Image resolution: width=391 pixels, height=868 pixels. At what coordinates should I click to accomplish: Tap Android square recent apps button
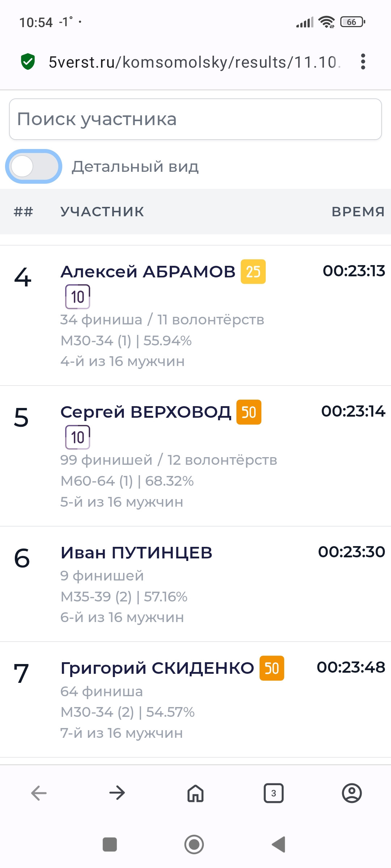110,844
